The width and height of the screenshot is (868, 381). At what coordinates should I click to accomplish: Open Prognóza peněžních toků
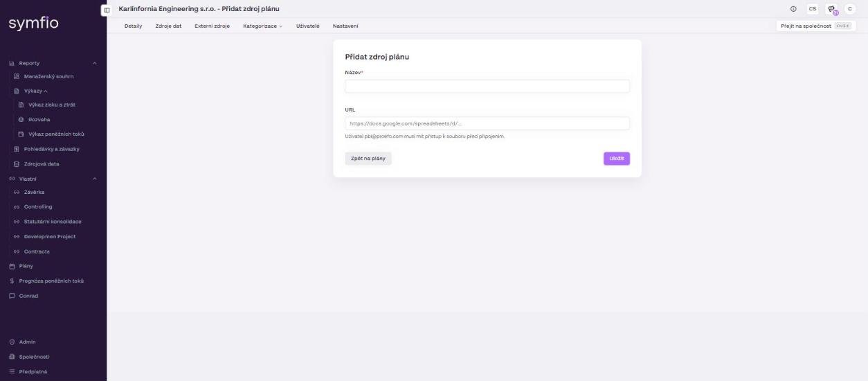click(x=51, y=281)
